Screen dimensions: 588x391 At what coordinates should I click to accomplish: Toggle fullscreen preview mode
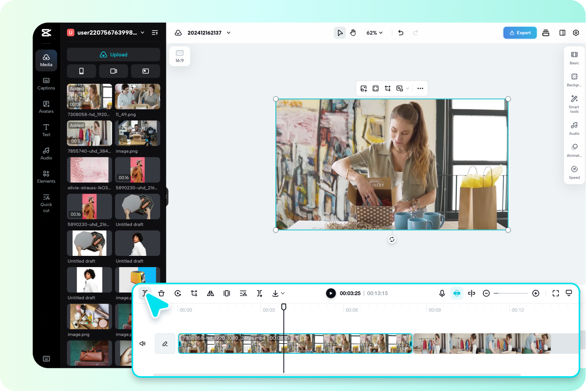556,293
